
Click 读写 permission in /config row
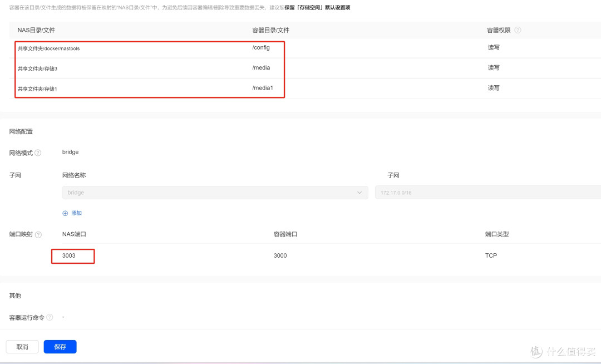(x=494, y=47)
